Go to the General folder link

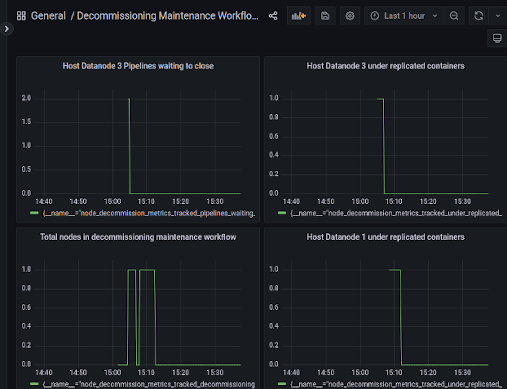point(48,16)
